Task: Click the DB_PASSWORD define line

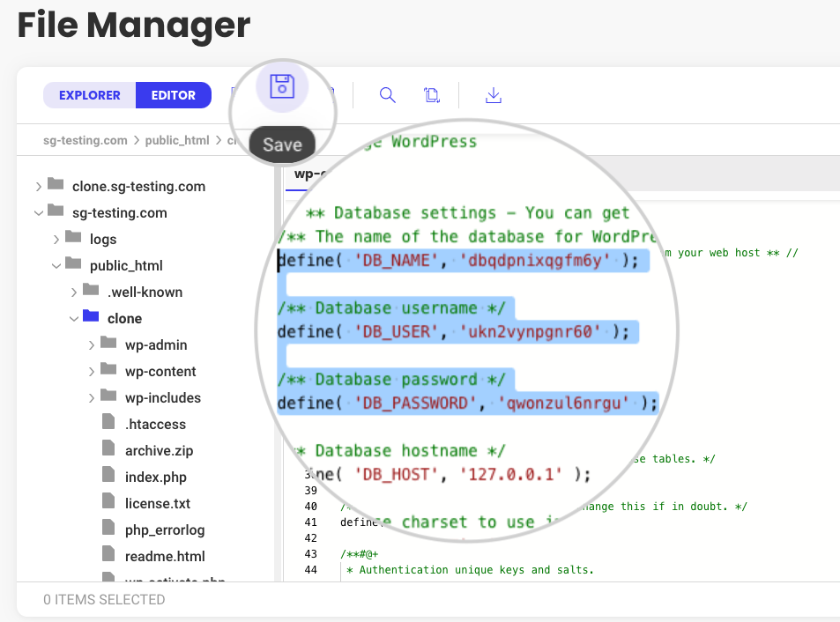Action: 467,404
